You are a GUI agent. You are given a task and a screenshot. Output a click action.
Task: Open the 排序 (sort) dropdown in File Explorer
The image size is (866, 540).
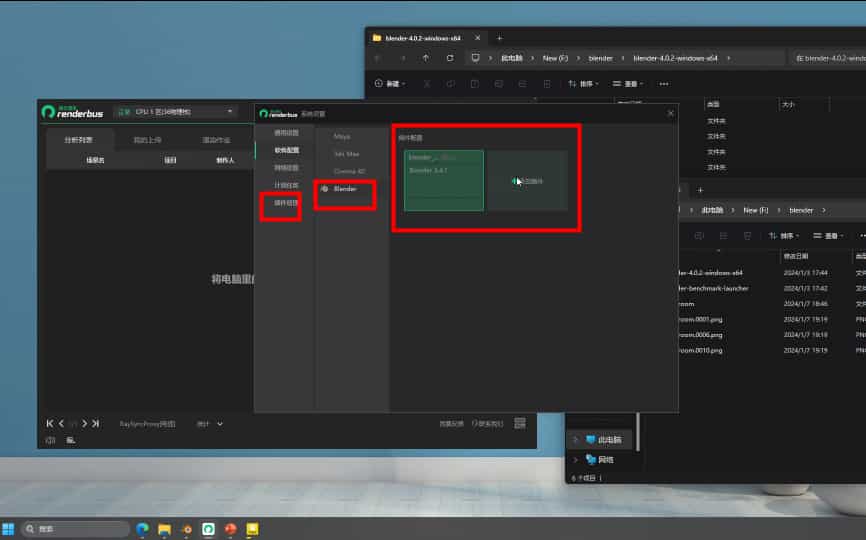(580, 84)
